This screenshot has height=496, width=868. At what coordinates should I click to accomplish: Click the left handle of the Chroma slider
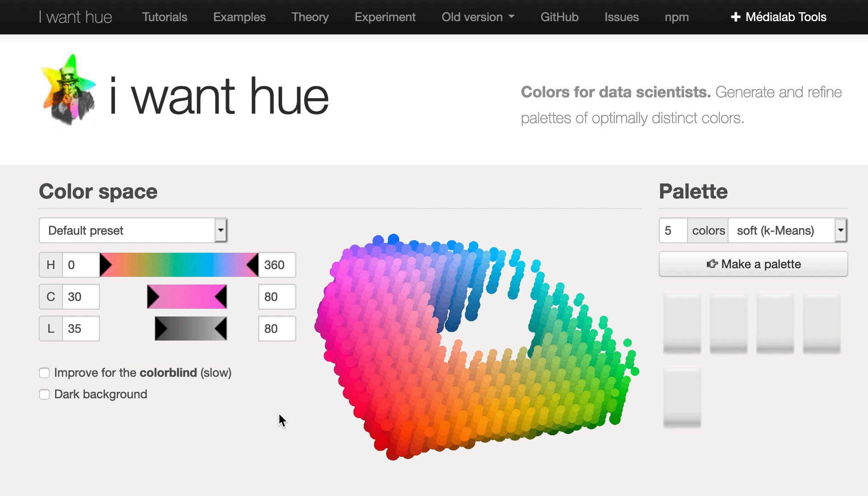(x=153, y=297)
